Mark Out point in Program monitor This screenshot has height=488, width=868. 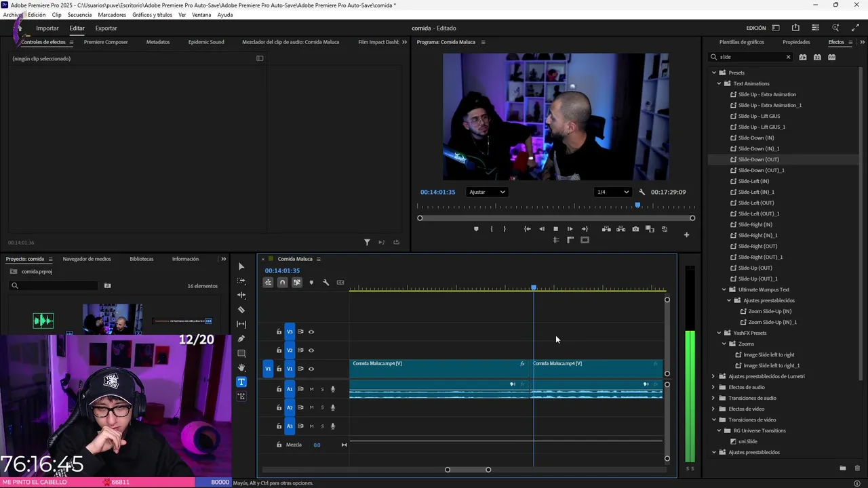tap(504, 229)
